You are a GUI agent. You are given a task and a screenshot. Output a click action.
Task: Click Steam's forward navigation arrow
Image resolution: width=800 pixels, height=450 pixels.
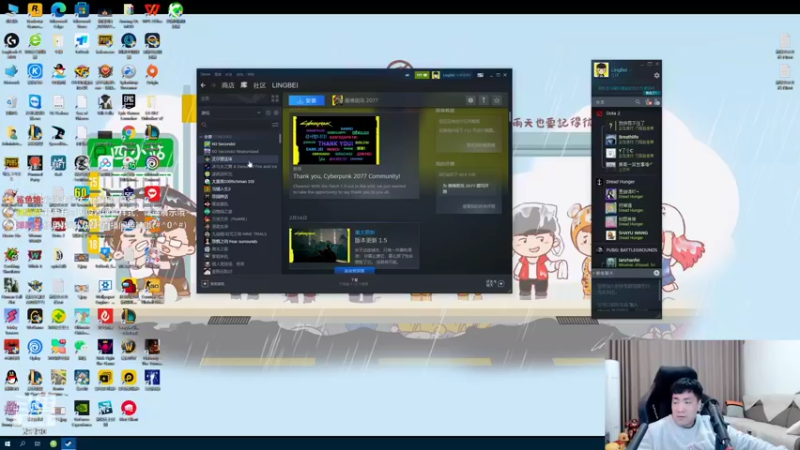coord(213,85)
